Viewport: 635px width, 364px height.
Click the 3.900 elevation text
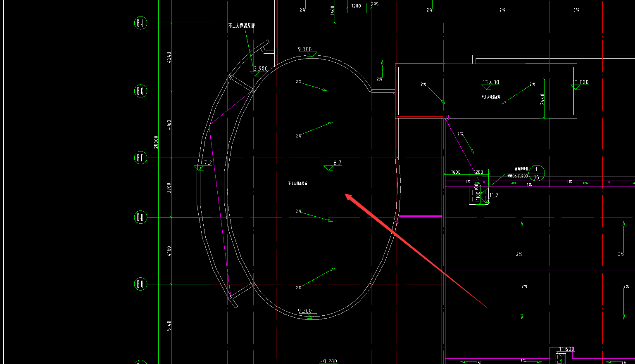click(x=261, y=69)
